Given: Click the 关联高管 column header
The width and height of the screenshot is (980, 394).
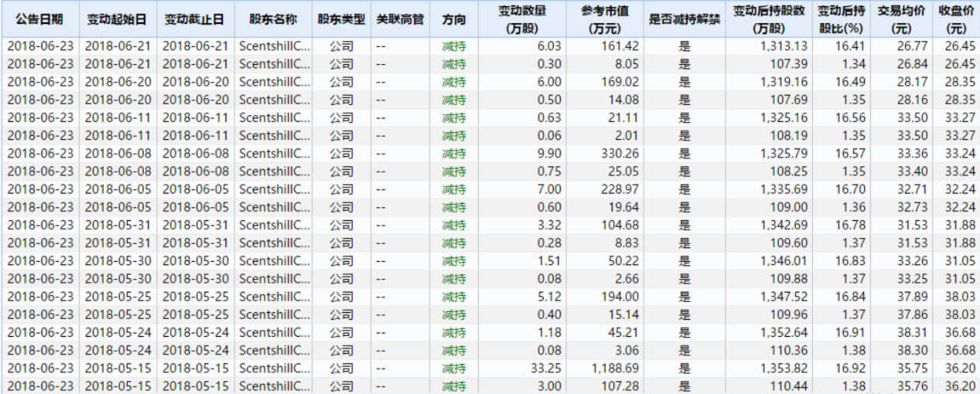Looking at the screenshot, I should pyautogui.click(x=400, y=19).
